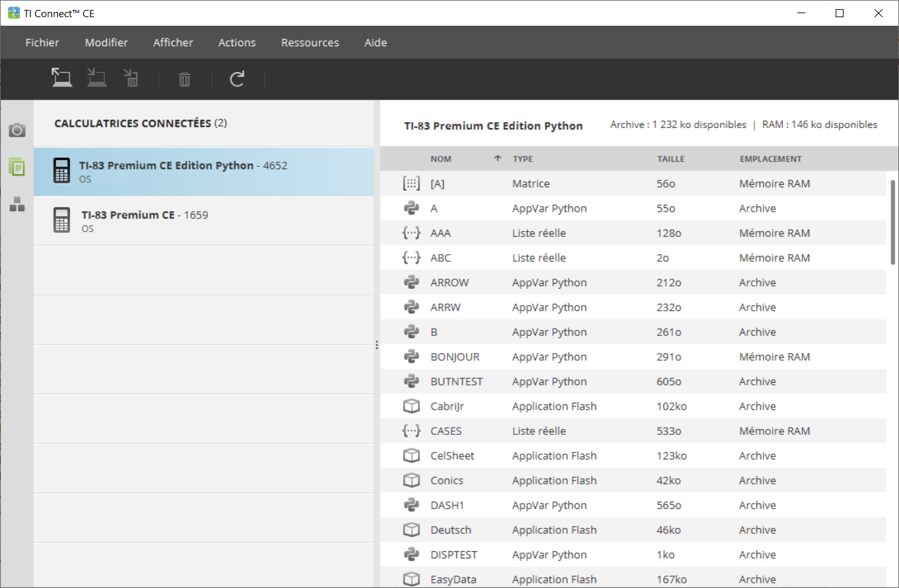This screenshot has width=899, height=588.
Task: Open the Program Editor blocks icon
Action: click(x=17, y=205)
